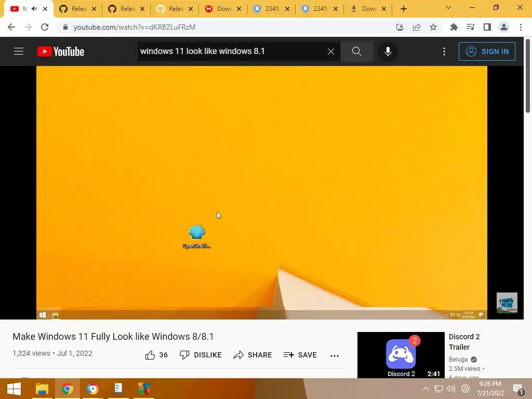Image resolution: width=532 pixels, height=399 pixels.
Task: Share the video
Action: click(x=253, y=355)
